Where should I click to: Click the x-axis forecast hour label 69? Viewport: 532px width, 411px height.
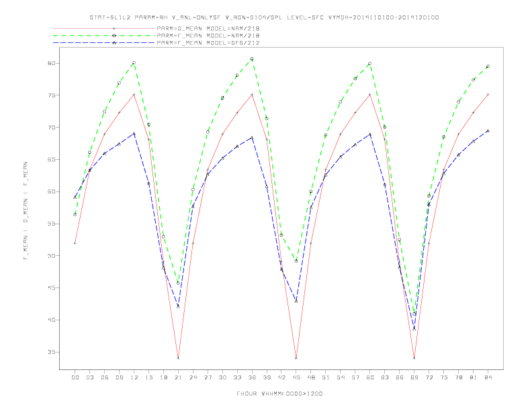(x=414, y=377)
